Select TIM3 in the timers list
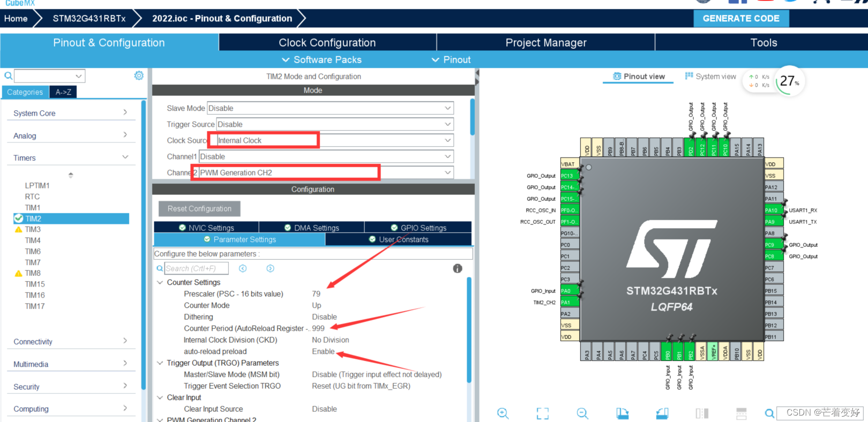Viewport: 868px width, 422px height. [33, 229]
